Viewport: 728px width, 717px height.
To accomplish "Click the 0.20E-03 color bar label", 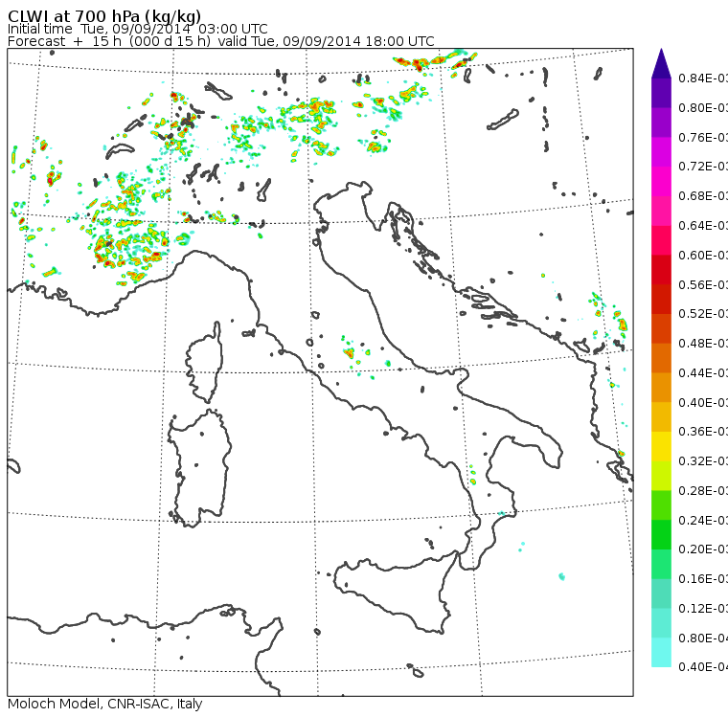I will pyautogui.click(x=703, y=549).
